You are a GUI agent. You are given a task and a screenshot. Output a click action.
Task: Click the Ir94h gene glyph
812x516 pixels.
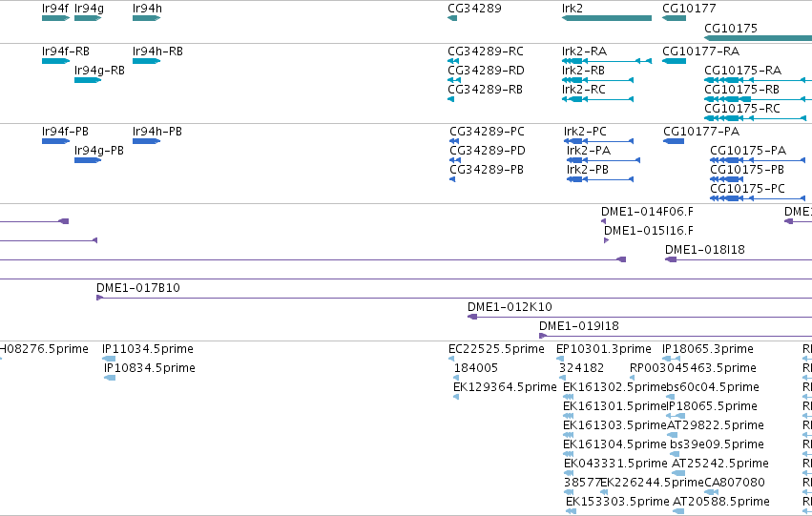147,18
